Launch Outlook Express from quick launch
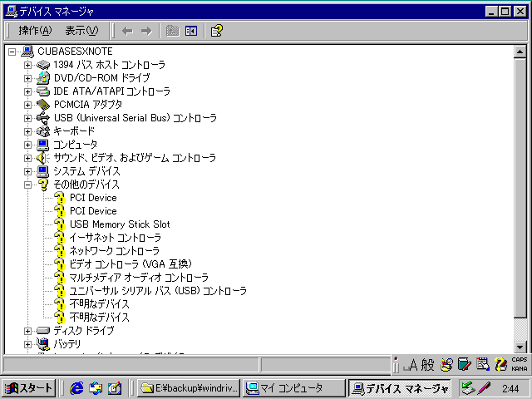 96,388
